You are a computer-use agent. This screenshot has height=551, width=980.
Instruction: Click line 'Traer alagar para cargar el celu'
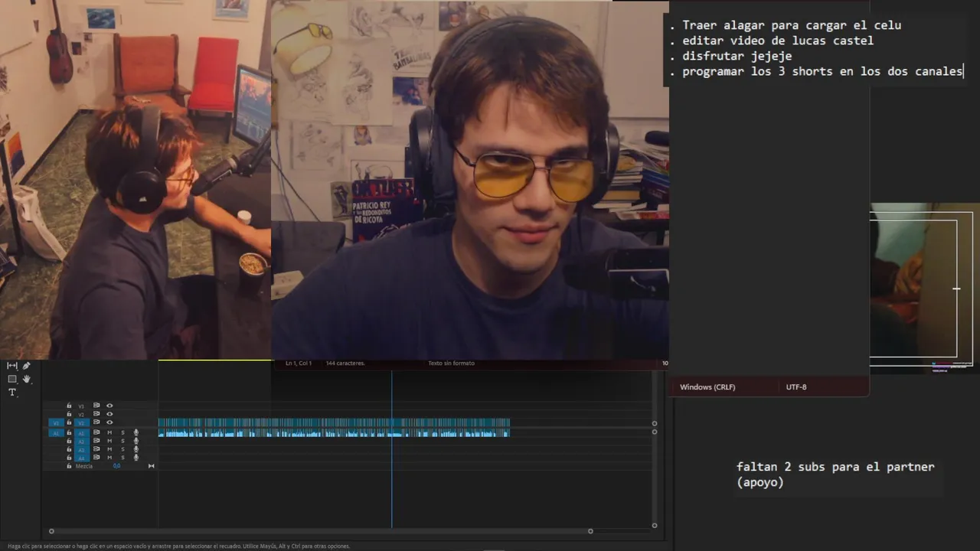pos(792,25)
